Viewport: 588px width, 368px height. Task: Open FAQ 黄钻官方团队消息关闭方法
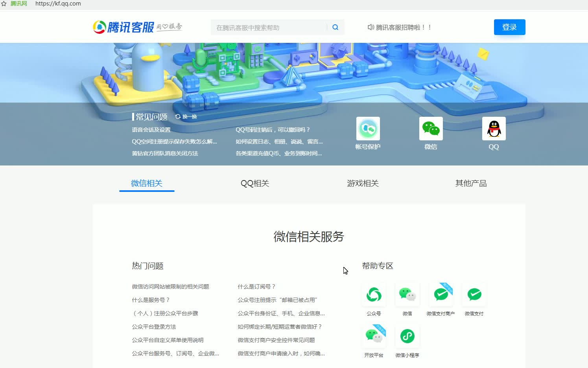coord(165,153)
